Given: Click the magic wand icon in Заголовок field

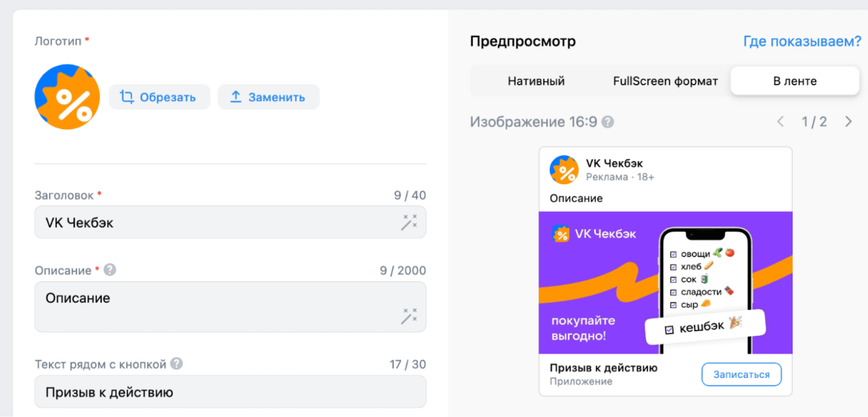Looking at the screenshot, I should pos(410,222).
